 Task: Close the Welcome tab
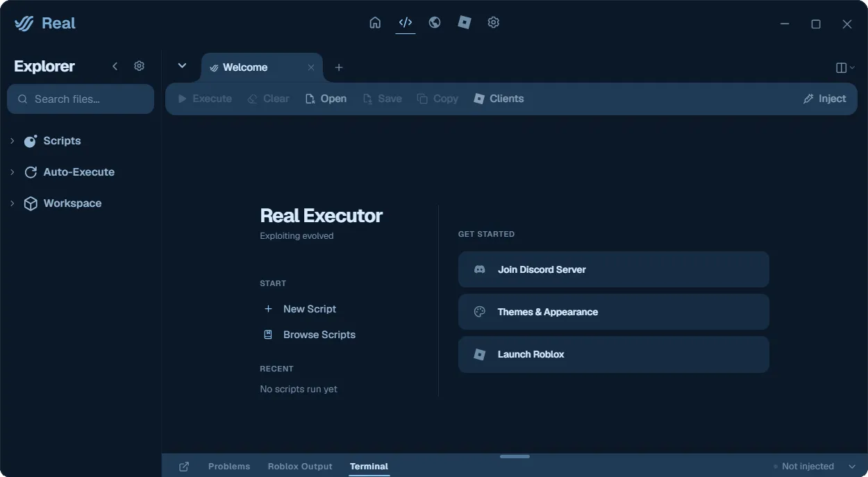click(311, 67)
